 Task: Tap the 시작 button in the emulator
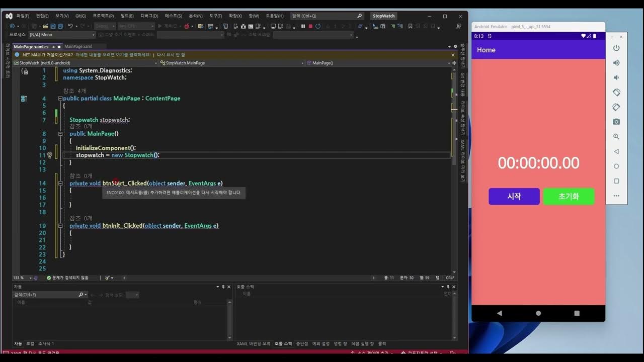[x=514, y=197]
